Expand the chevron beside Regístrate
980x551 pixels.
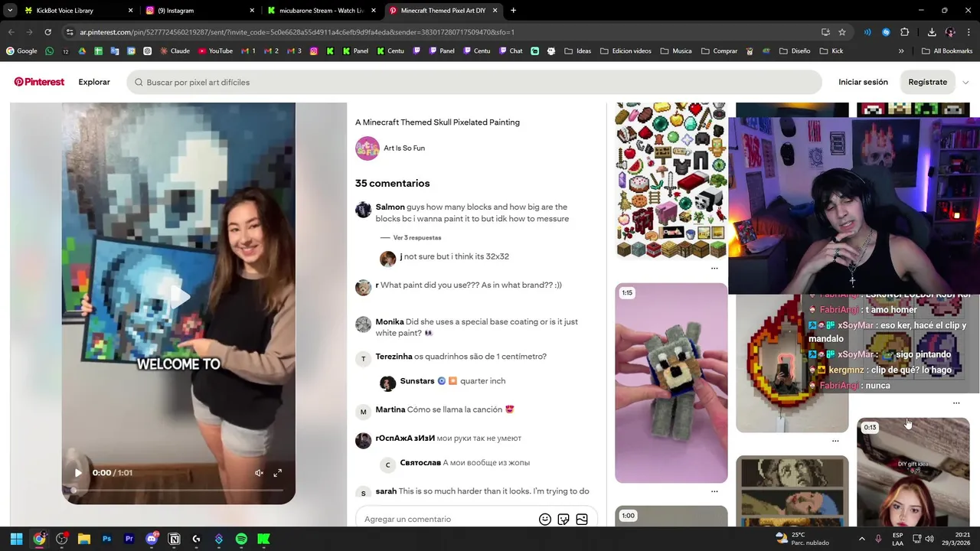coord(965,82)
